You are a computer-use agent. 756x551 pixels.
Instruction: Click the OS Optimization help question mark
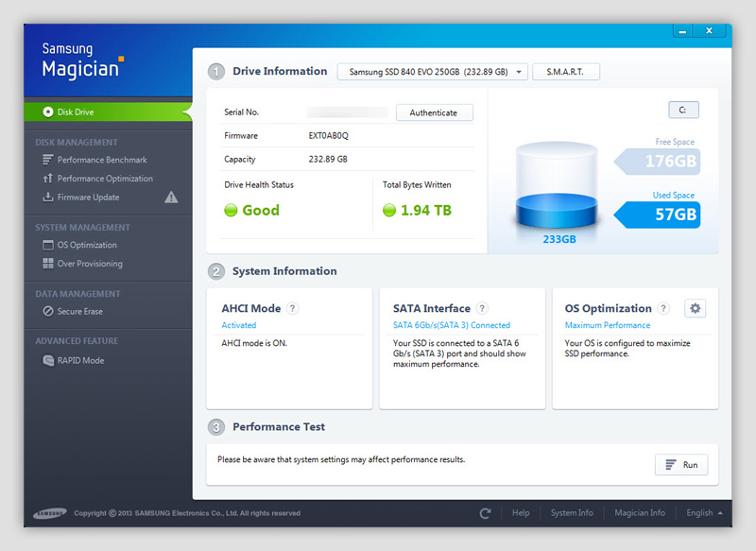[663, 308]
